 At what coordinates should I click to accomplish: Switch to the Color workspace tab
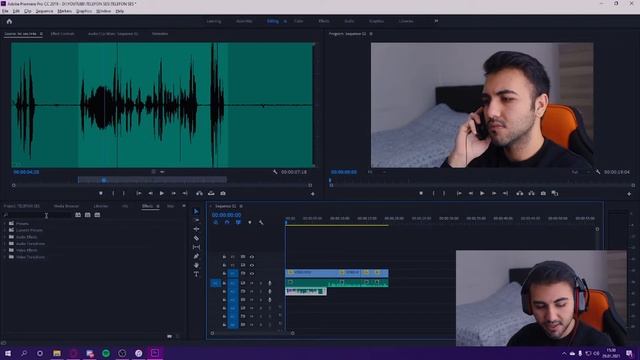pyautogui.click(x=299, y=21)
